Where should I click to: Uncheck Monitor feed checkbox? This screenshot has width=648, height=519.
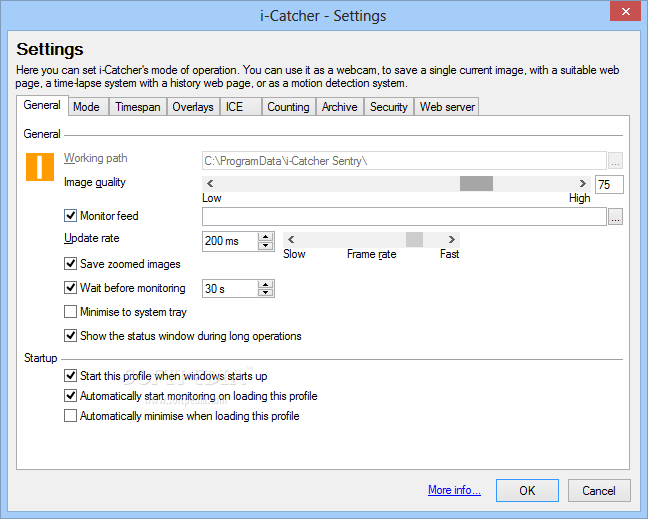pyautogui.click(x=70, y=216)
